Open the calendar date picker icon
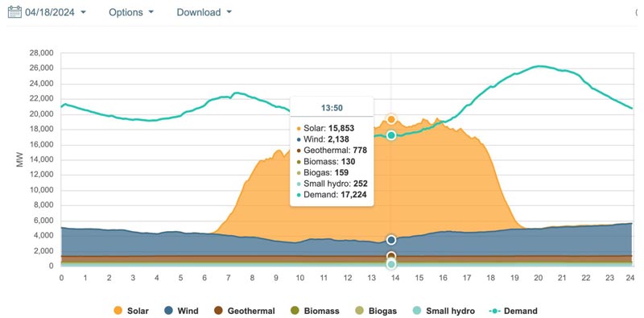Image resolution: width=644 pixels, height=318 pixels. point(14,12)
